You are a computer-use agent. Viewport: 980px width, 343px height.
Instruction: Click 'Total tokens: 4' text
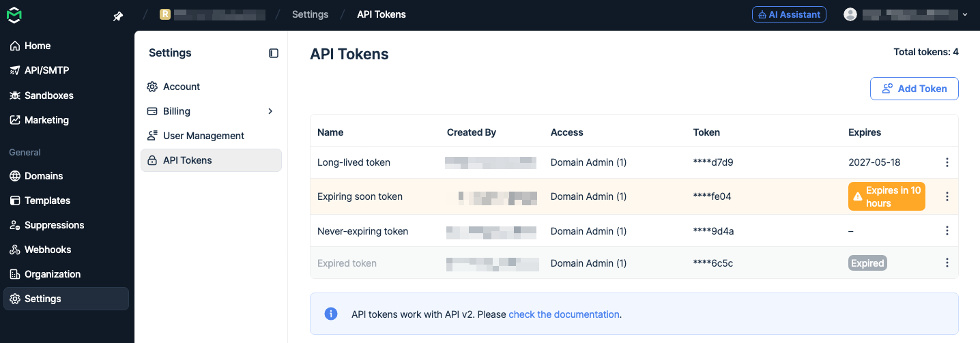pyautogui.click(x=926, y=52)
